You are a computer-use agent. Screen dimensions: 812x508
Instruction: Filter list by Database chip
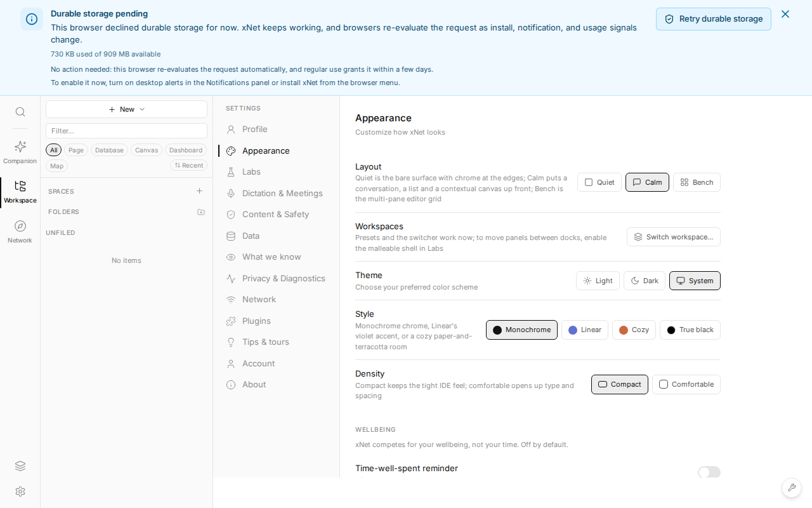pos(109,150)
